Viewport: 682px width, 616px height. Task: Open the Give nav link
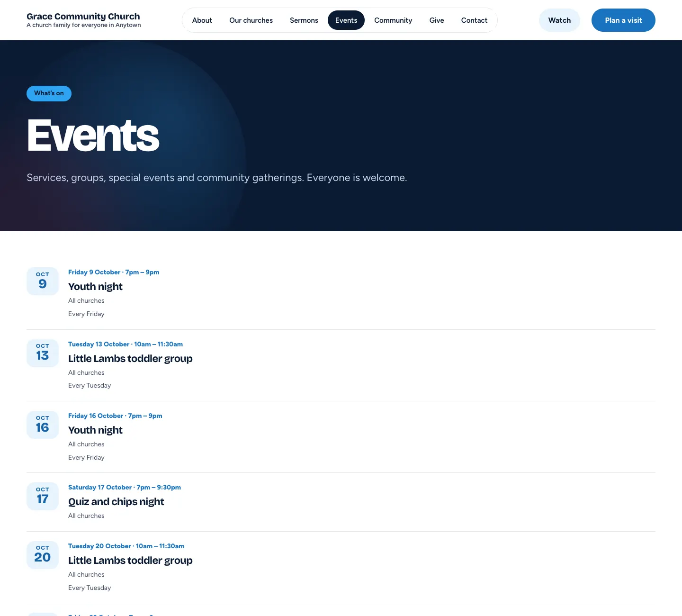(437, 20)
